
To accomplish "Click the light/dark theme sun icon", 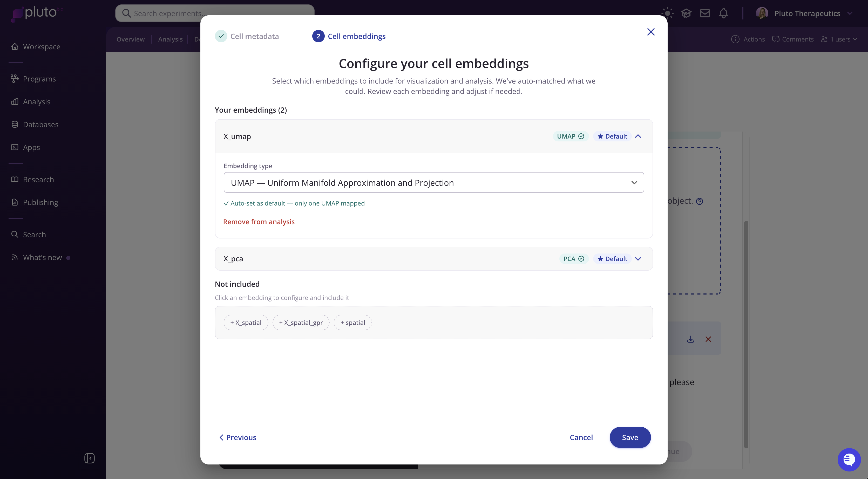I will click(667, 13).
